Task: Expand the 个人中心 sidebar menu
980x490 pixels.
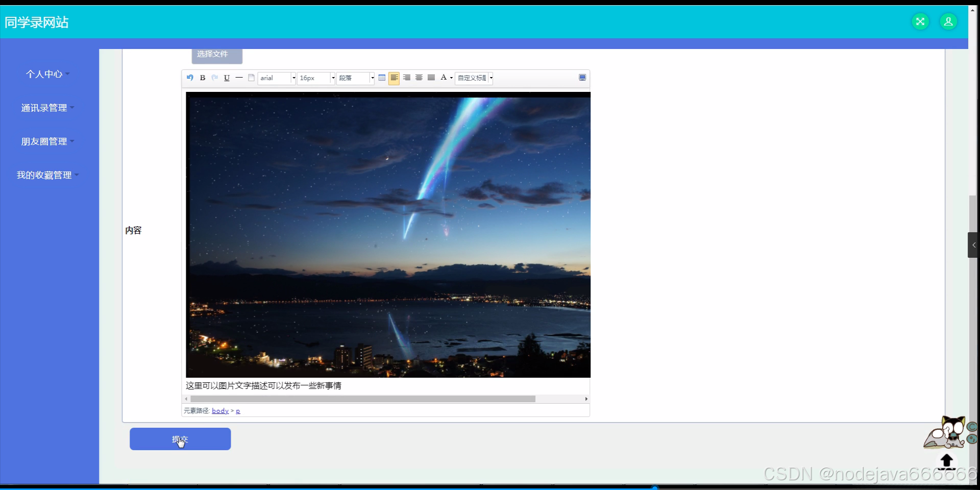Action: pyautogui.click(x=47, y=74)
